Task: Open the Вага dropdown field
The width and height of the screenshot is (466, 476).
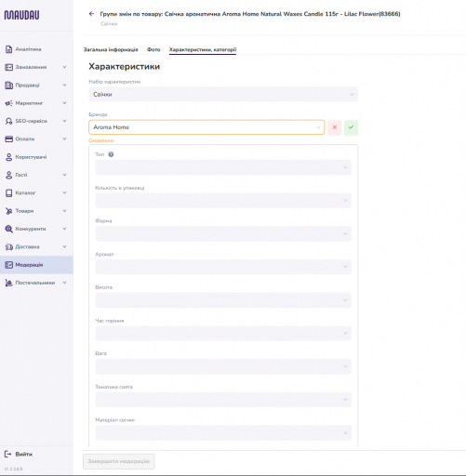Action: [x=223, y=366]
